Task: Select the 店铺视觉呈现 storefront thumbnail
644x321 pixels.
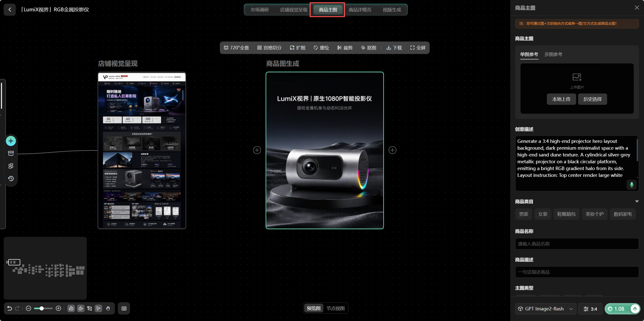Action: [x=142, y=150]
